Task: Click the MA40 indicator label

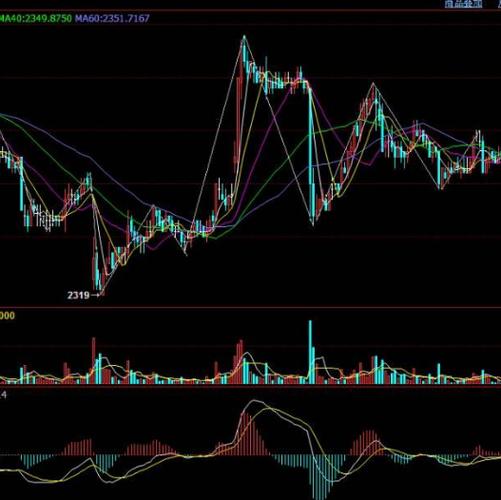Action: [x=36, y=18]
